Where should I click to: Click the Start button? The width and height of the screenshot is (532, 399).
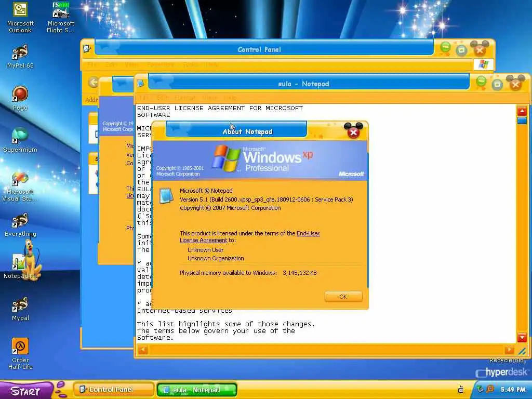click(25, 391)
